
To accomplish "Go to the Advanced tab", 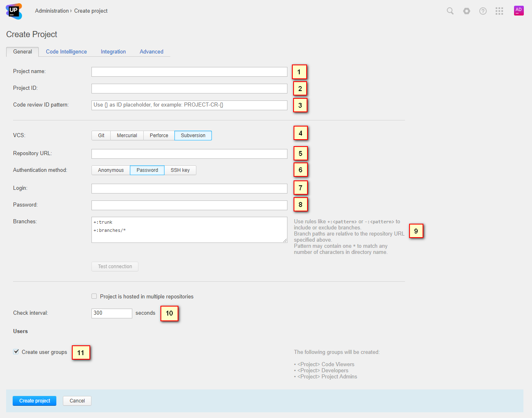I will pos(151,52).
